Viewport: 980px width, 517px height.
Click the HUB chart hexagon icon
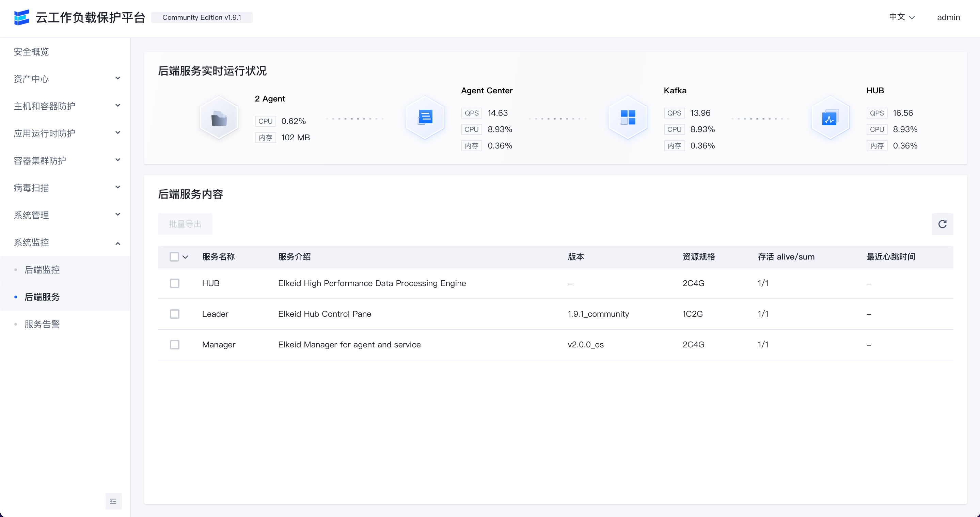(x=830, y=118)
